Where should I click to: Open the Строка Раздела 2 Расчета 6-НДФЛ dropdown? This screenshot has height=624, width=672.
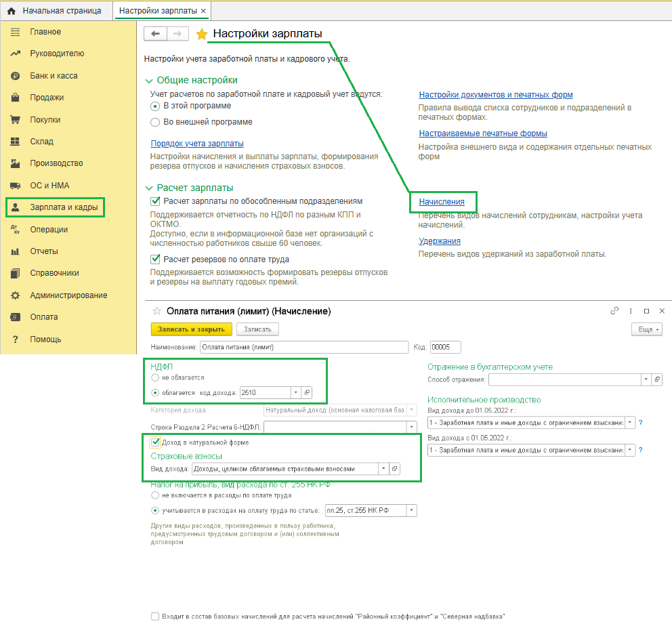pos(412,427)
